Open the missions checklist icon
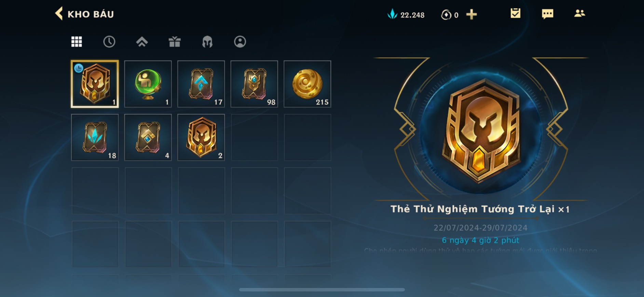The height and width of the screenshot is (297, 644). point(515,13)
